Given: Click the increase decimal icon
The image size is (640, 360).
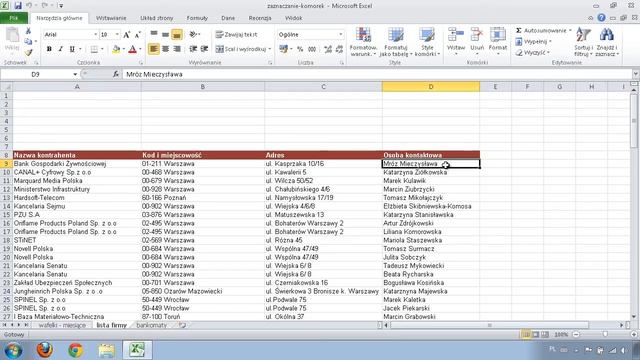Looking at the screenshot, I should 328,49.
